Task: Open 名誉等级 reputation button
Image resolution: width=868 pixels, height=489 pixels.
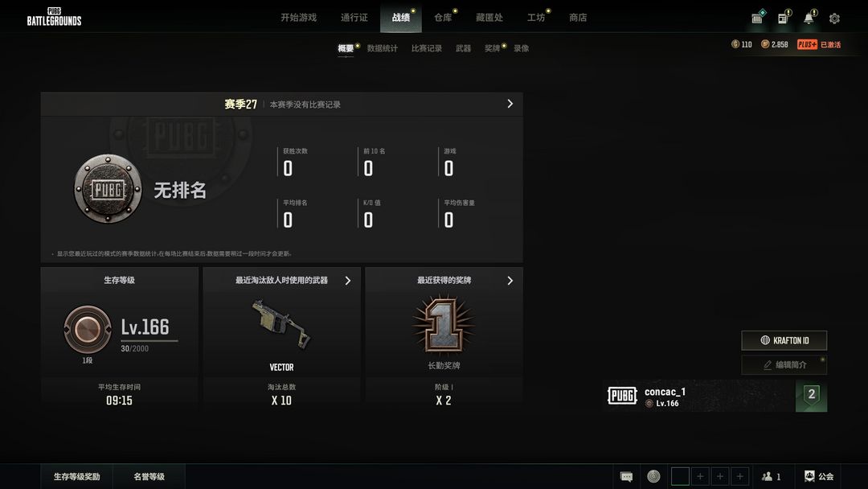Action: pos(149,476)
